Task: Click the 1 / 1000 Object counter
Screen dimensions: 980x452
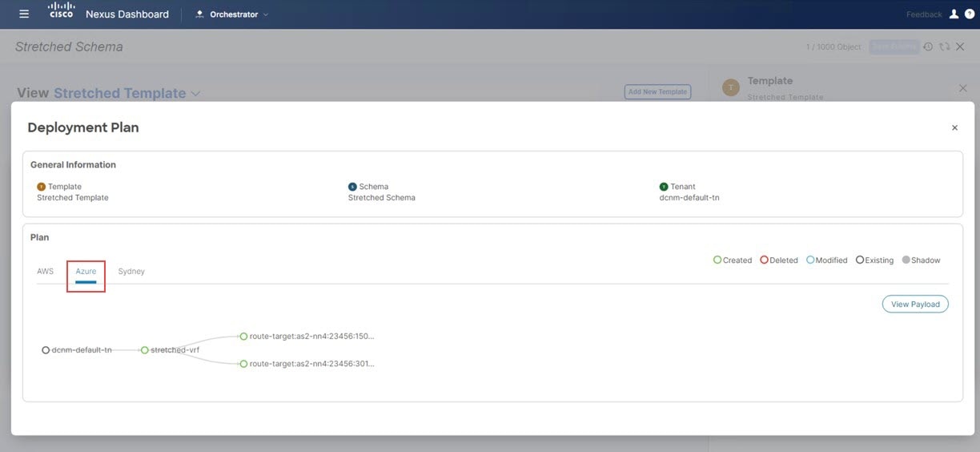Action: tap(833, 47)
